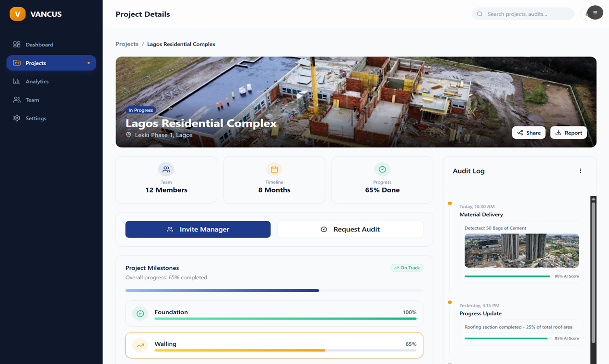Click the Detected: 50 Bags of Cement text
This screenshot has height=364, width=609.
495,228
